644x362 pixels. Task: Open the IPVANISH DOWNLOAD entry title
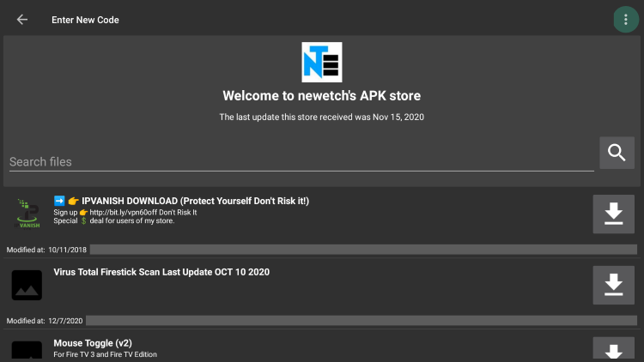(181, 201)
